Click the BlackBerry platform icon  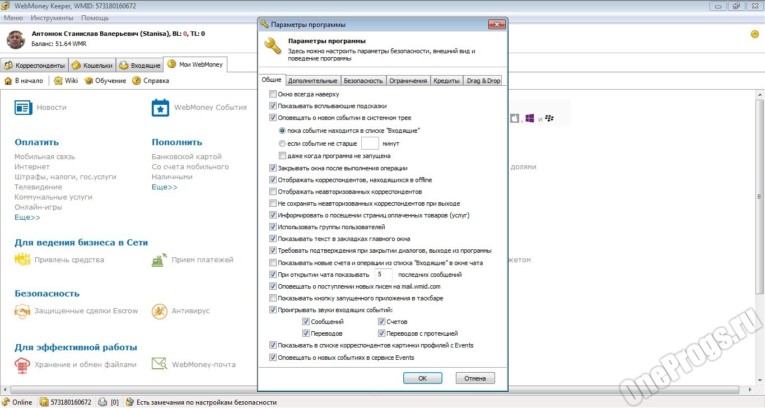pyautogui.click(x=549, y=118)
